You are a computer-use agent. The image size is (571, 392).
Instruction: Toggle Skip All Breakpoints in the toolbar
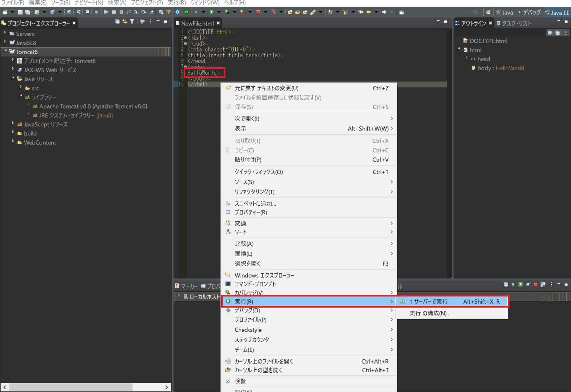(x=96, y=12)
